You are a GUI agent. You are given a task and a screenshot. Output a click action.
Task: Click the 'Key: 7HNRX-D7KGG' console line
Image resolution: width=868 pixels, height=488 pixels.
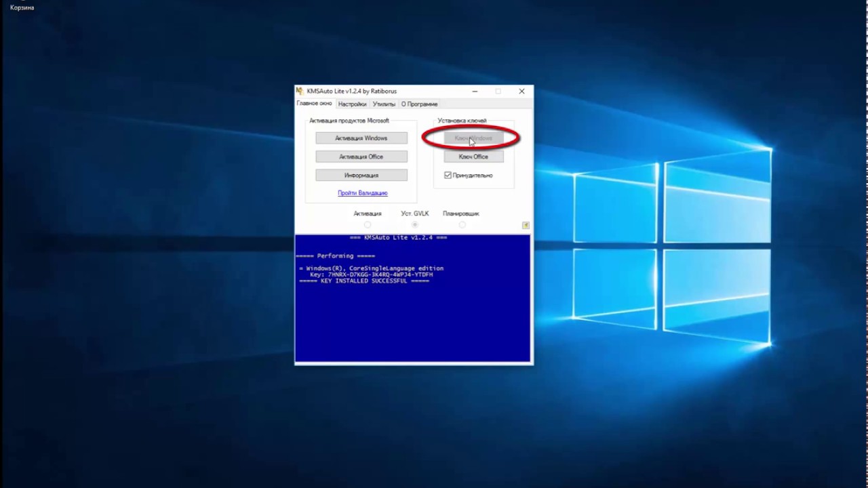pos(372,274)
